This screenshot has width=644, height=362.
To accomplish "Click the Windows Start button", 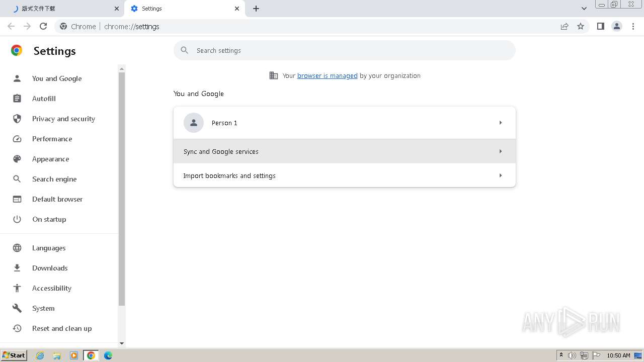I will pyautogui.click(x=14, y=355).
